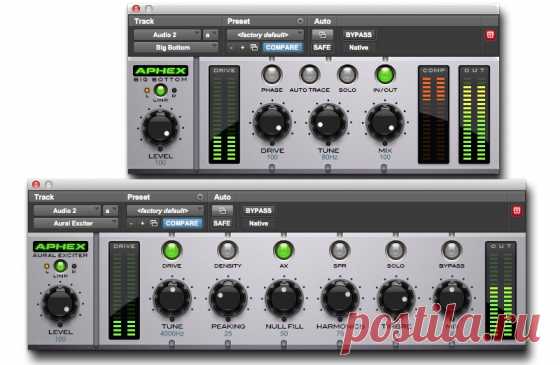This screenshot has height=365, width=560.
Task: Click header BYPASS in Big Bottom window
Action: pyautogui.click(x=359, y=35)
